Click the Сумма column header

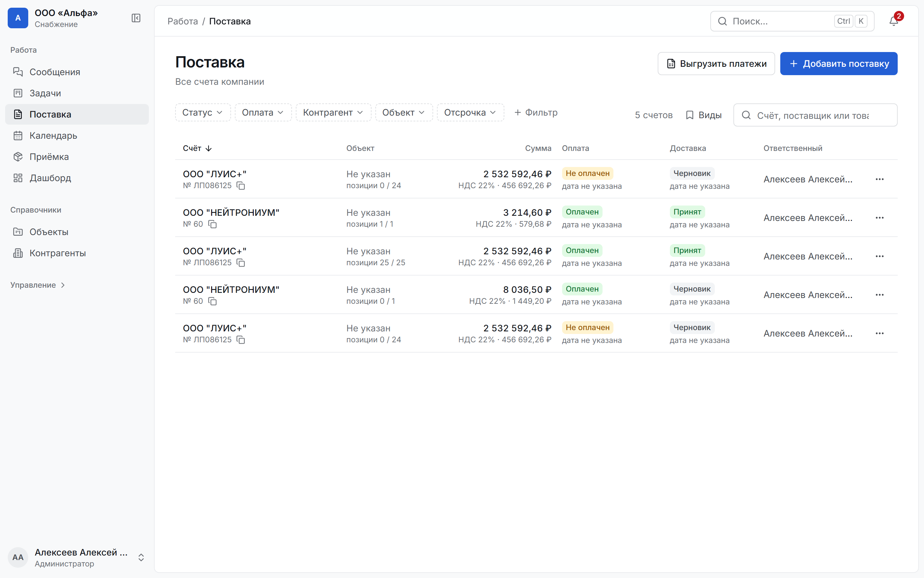pos(538,148)
